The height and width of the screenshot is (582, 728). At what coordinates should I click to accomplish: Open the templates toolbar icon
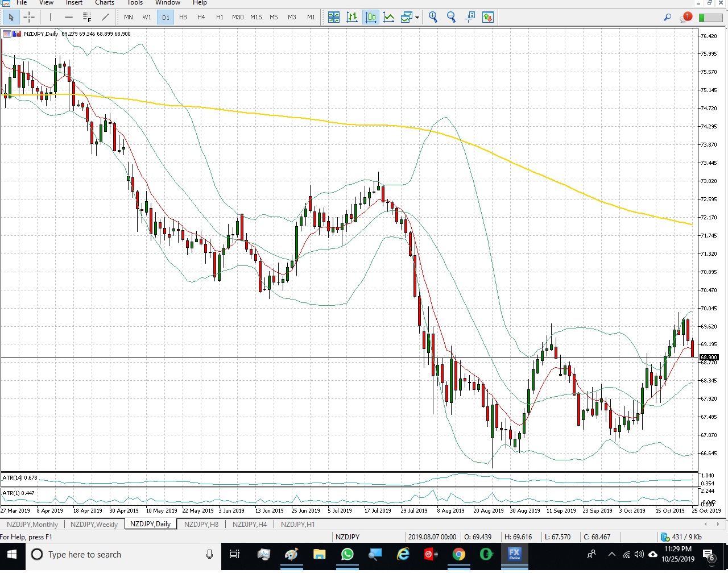point(406,17)
